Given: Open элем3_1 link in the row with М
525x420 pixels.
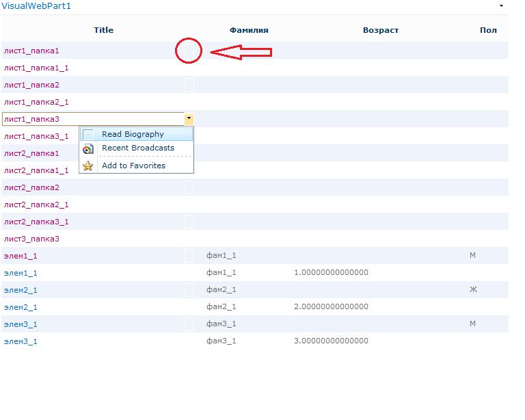Looking at the screenshot, I should pos(21,324).
